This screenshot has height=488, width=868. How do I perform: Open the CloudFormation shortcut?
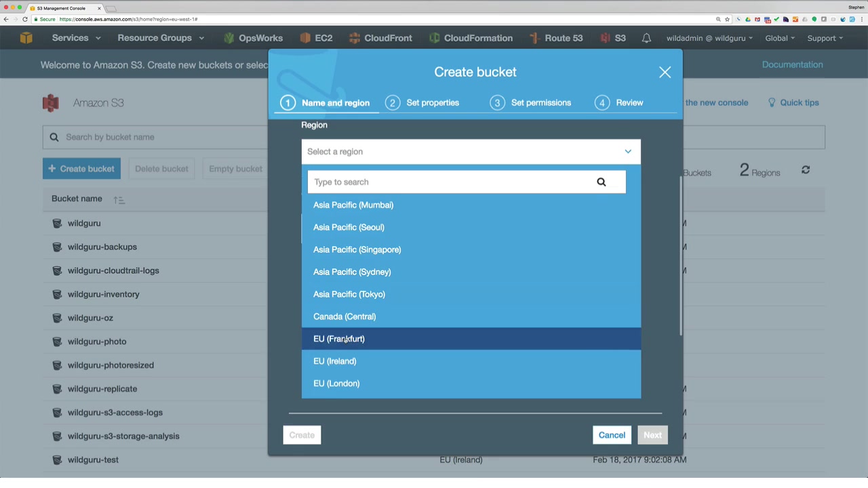coord(471,38)
